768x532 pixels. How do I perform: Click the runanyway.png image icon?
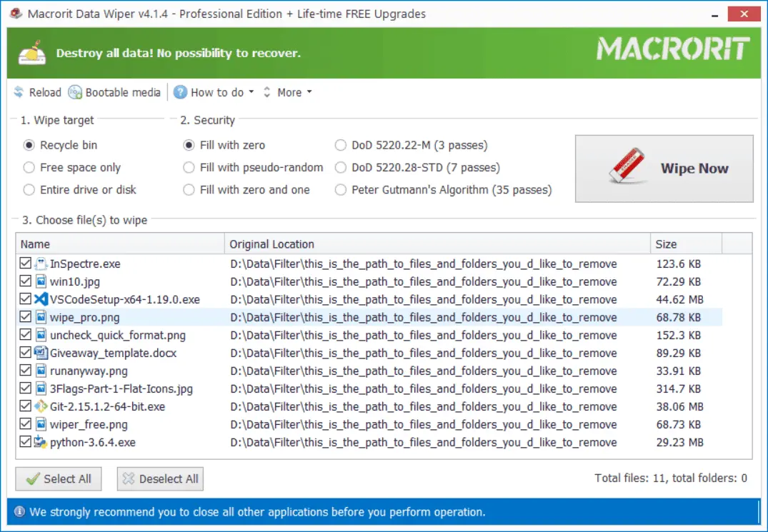point(41,371)
